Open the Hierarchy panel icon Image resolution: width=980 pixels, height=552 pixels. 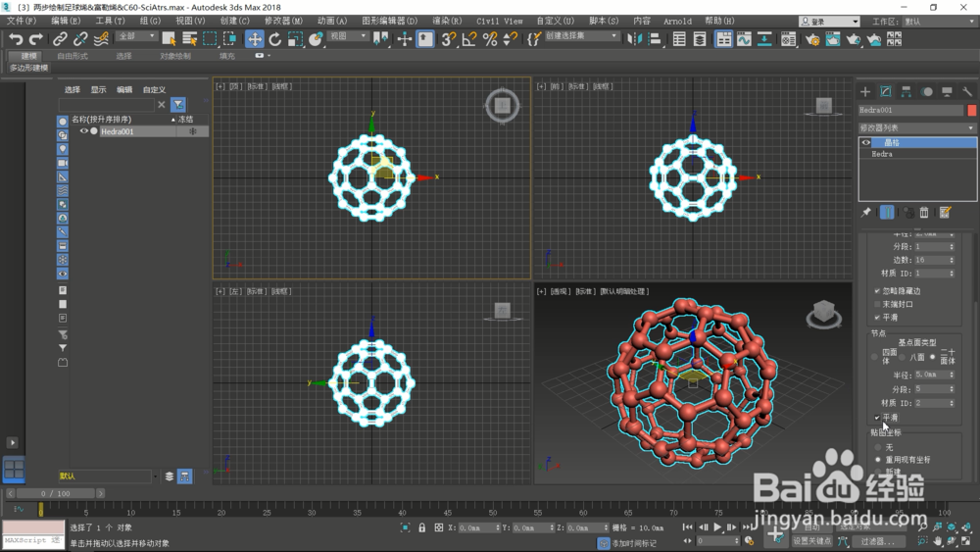tap(906, 92)
